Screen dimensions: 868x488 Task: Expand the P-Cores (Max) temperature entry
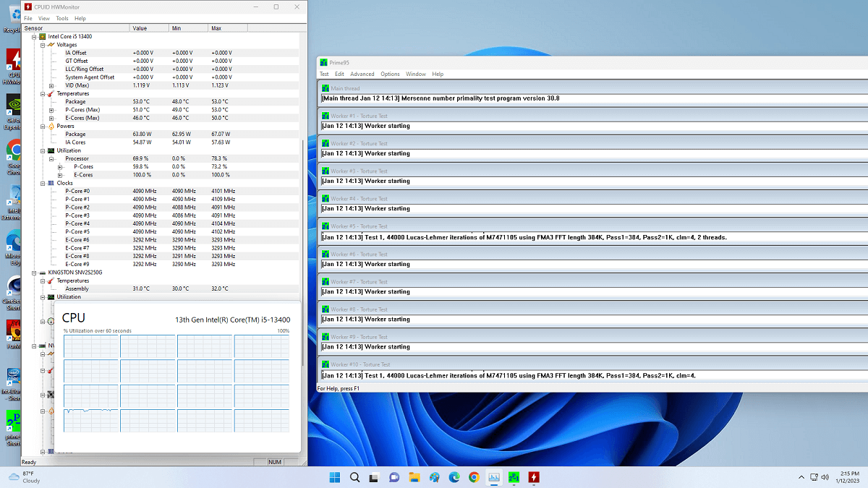click(51, 110)
